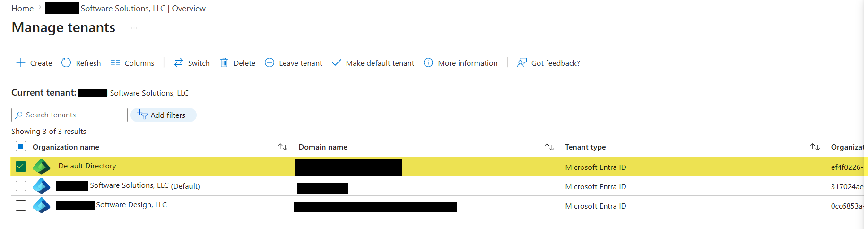Select Software Design, LLC row text
This screenshot has height=229, width=868.
point(112,205)
